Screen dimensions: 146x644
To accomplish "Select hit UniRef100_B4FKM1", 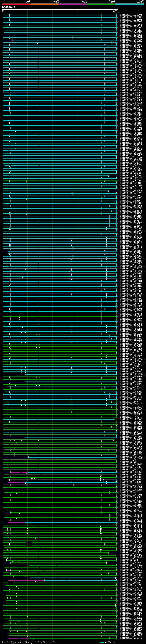I will 131,347.
